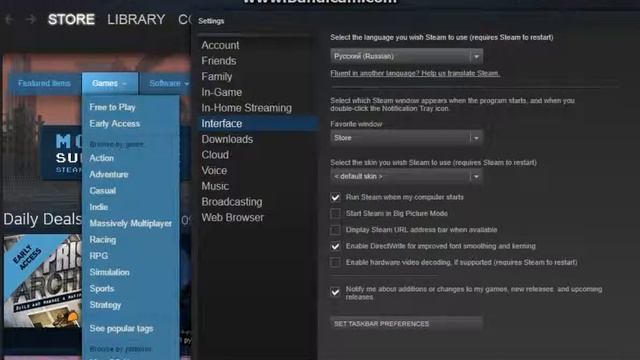640x360 pixels.
Task: Toggle Notify me about additions checkbox
Action: (336, 292)
